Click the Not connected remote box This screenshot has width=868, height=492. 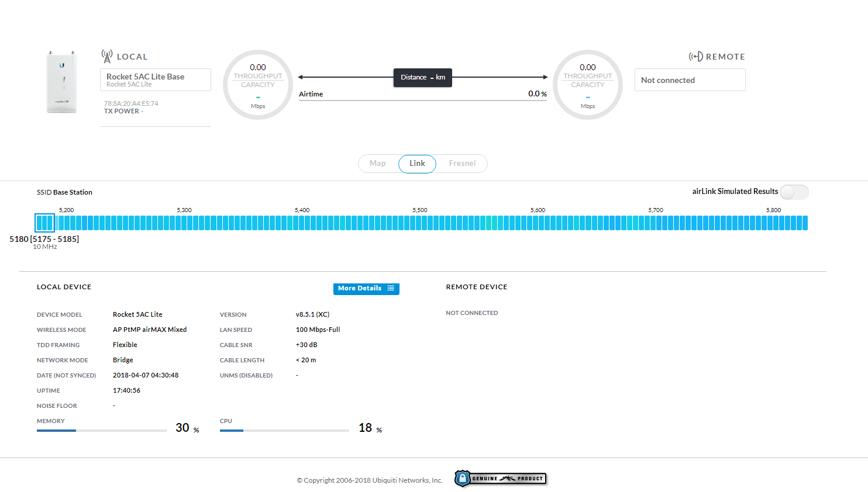click(x=690, y=80)
